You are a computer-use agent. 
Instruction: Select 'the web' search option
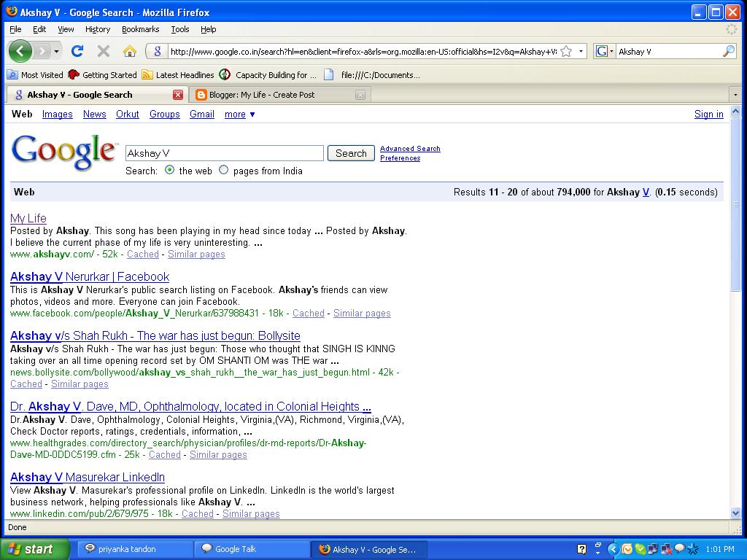pos(170,170)
